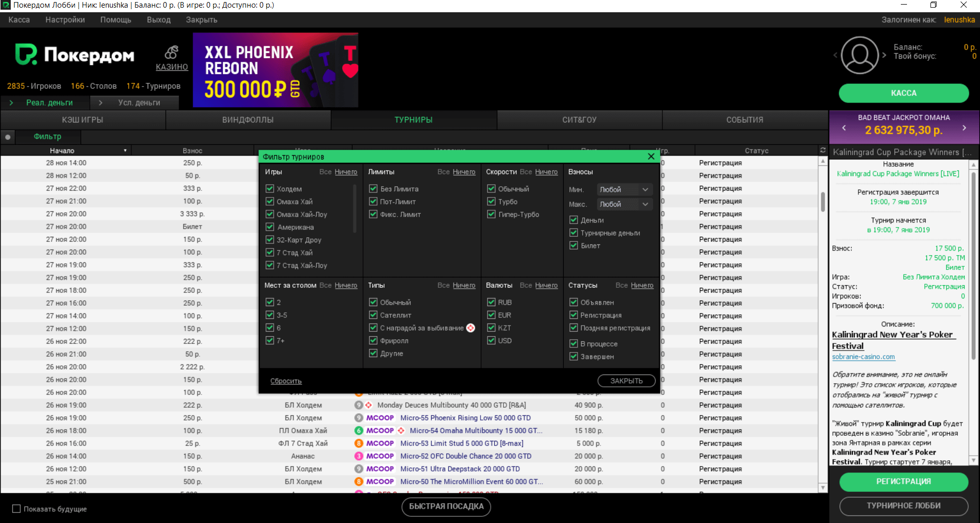
Task: Toggle the Сателлит type checkbox
Action: click(x=373, y=315)
